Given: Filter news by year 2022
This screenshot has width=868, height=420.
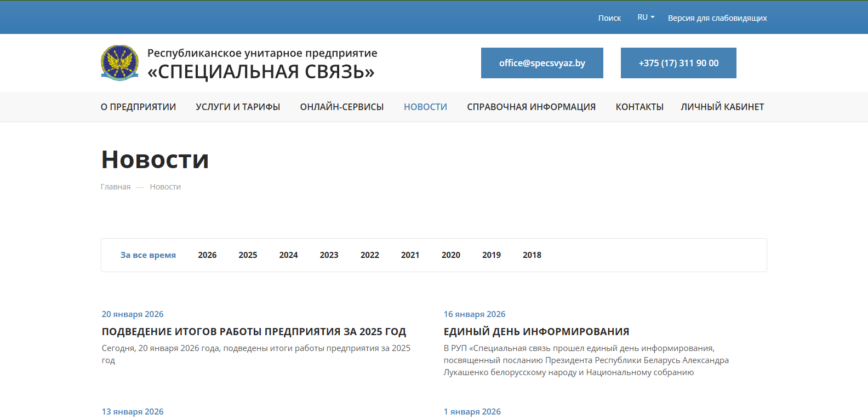Looking at the screenshot, I should (x=370, y=255).
